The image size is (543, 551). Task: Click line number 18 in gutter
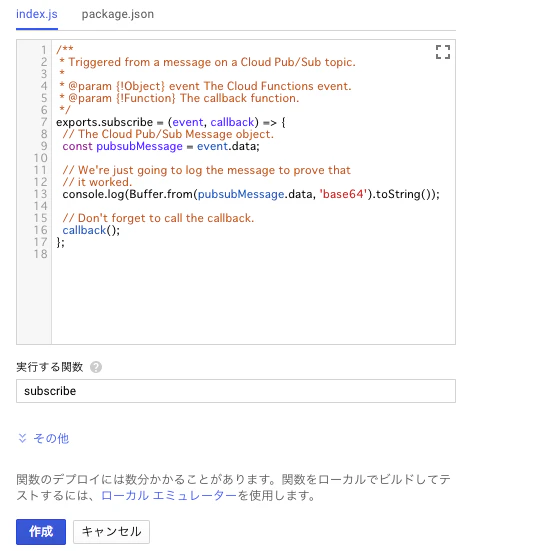40,254
